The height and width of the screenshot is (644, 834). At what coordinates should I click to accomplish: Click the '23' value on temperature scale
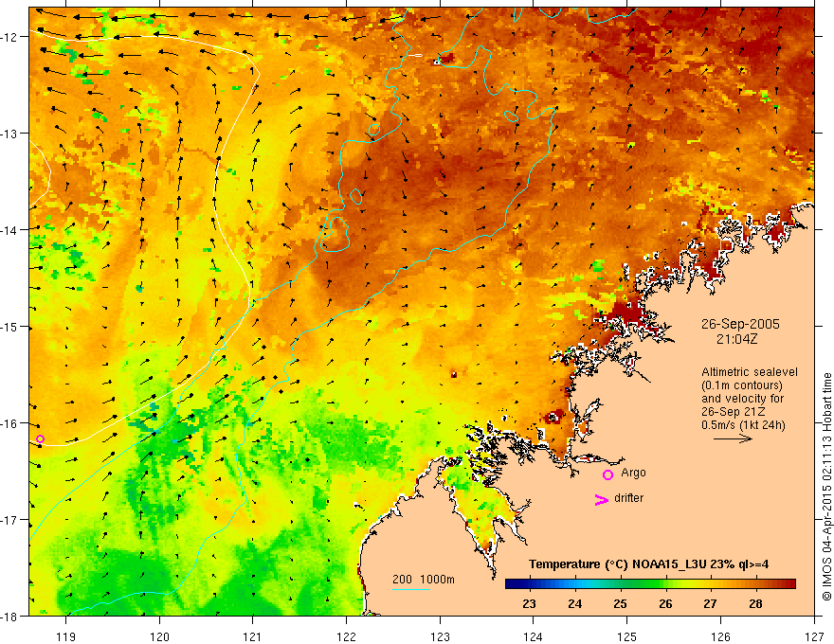(529, 603)
